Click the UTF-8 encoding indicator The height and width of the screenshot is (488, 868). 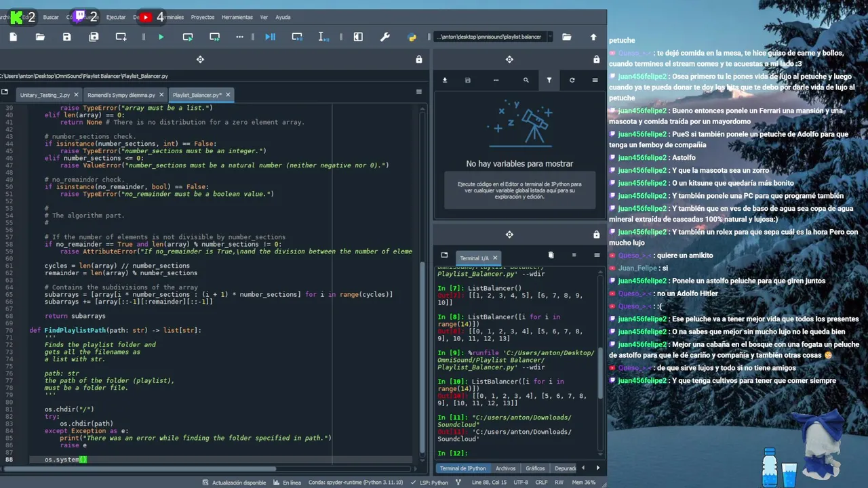[x=521, y=483]
